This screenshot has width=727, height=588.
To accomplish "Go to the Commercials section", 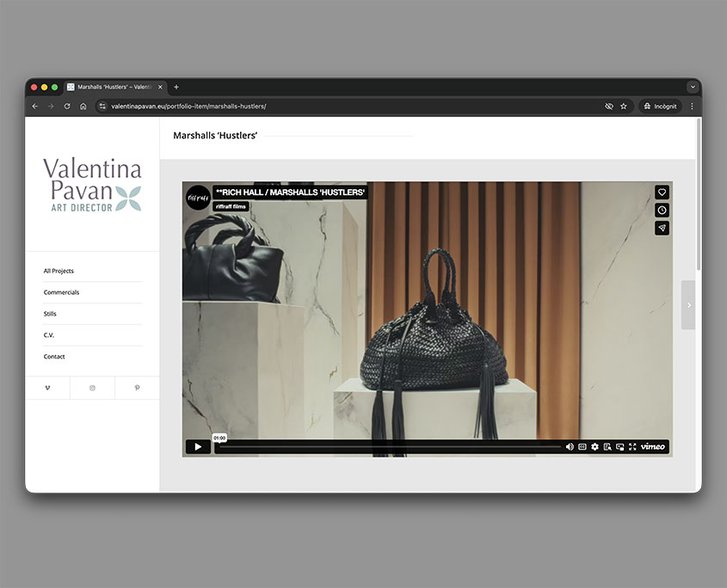I will pyautogui.click(x=61, y=292).
